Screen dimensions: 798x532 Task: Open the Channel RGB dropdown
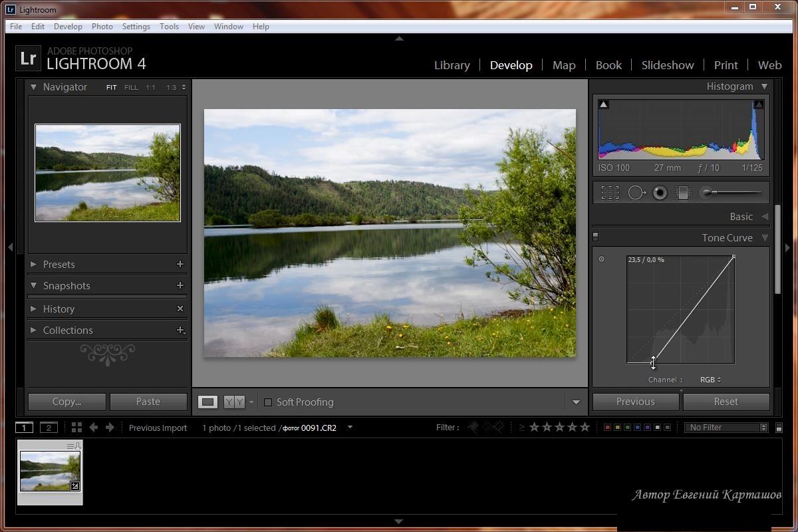click(710, 380)
